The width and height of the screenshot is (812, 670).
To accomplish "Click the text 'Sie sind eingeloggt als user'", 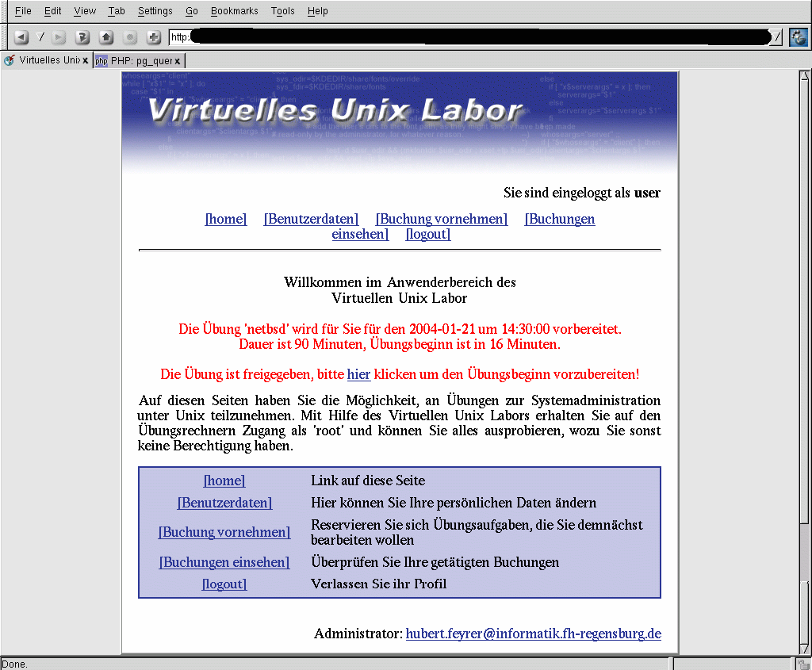I will click(x=582, y=193).
